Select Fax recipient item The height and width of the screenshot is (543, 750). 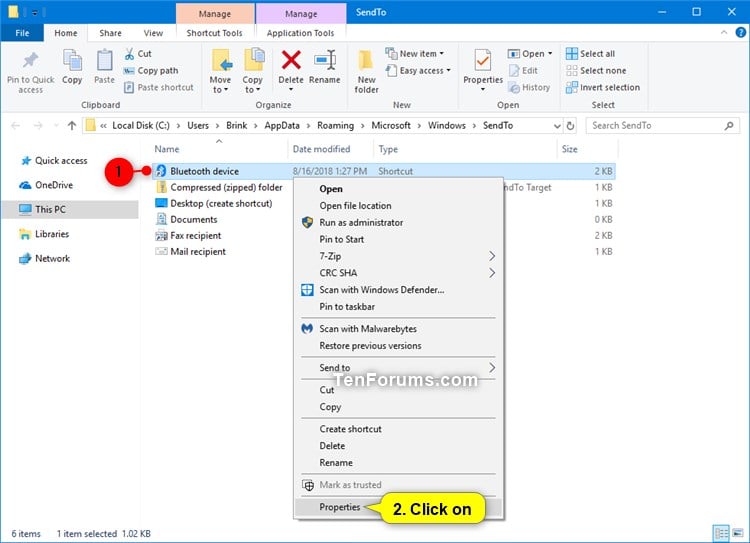pos(196,235)
